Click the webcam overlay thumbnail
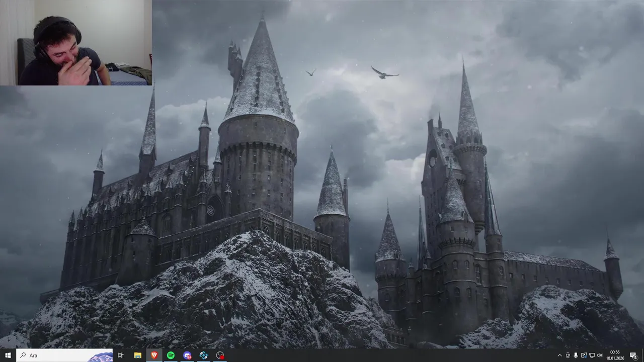The image size is (644, 362). (x=75, y=43)
